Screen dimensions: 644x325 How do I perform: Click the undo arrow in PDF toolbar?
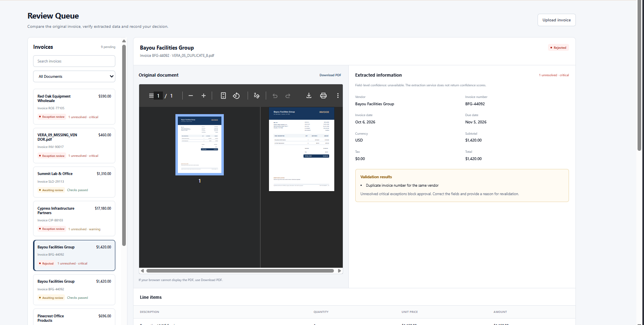coord(275,96)
